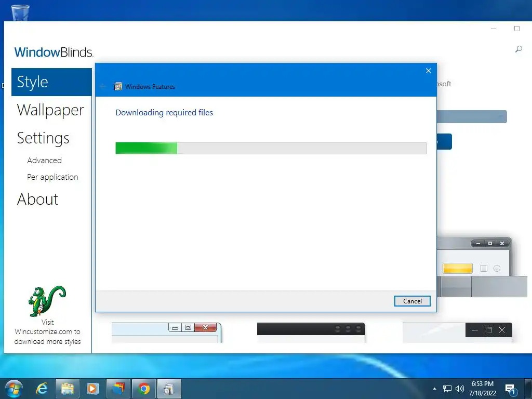
Task: Minimize the WindowBlinds window
Action: click(x=494, y=29)
